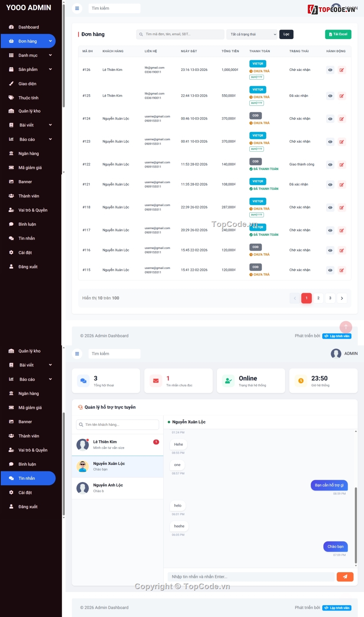Focus the Tìm mã đơn, tên, email search field
The image size is (364, 617).
(x=180, y=34)
